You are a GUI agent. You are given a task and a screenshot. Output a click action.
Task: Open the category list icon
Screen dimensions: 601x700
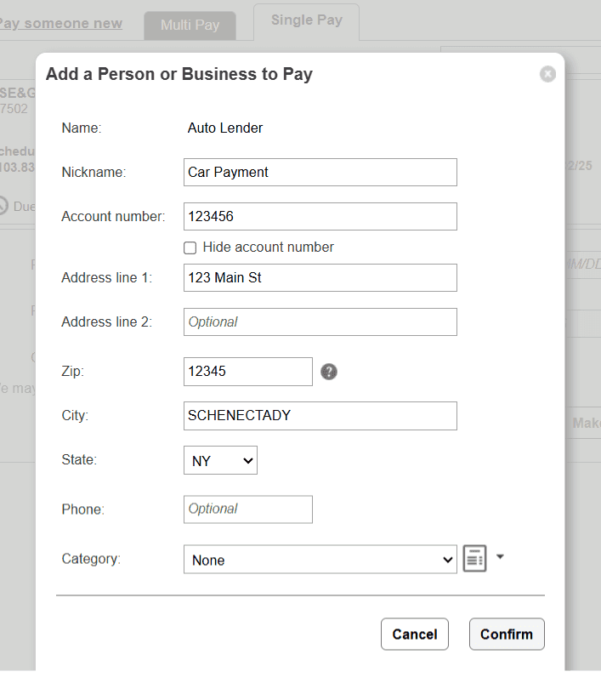coord(474,558)
